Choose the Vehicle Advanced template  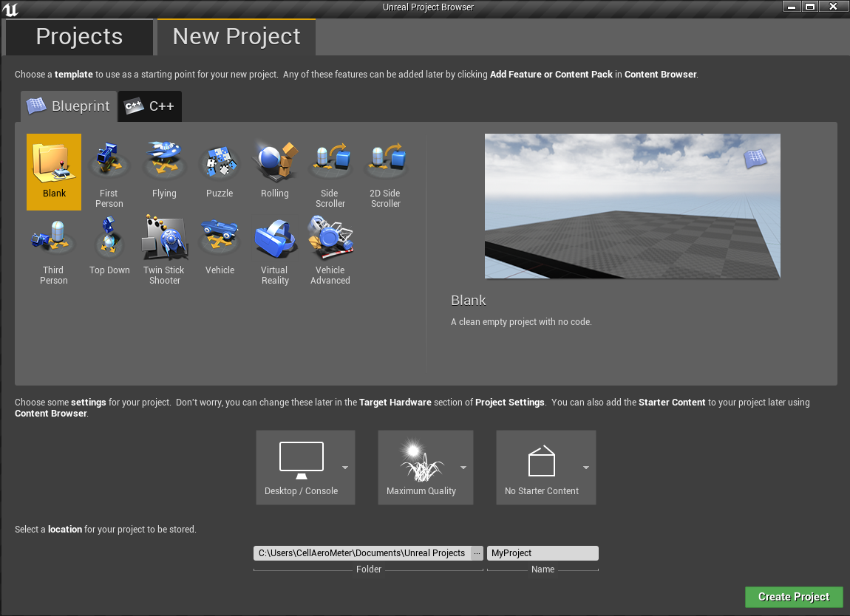coord(330,249)
